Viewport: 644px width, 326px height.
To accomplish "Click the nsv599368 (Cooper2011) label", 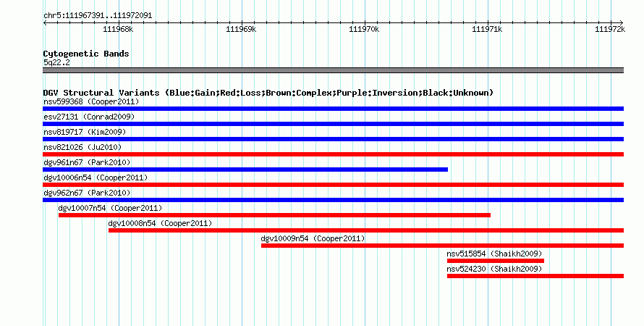I will click(91, 101).
